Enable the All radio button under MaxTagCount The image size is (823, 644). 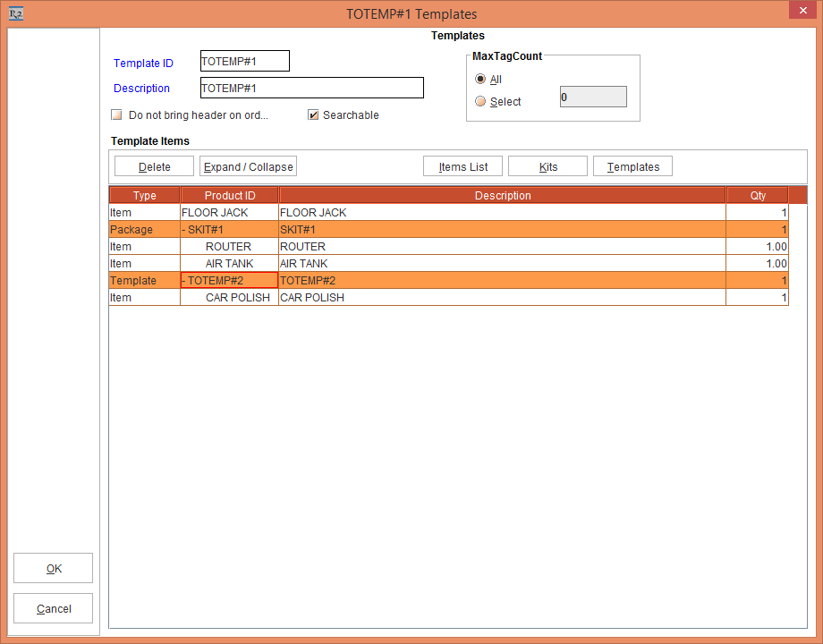480,79
